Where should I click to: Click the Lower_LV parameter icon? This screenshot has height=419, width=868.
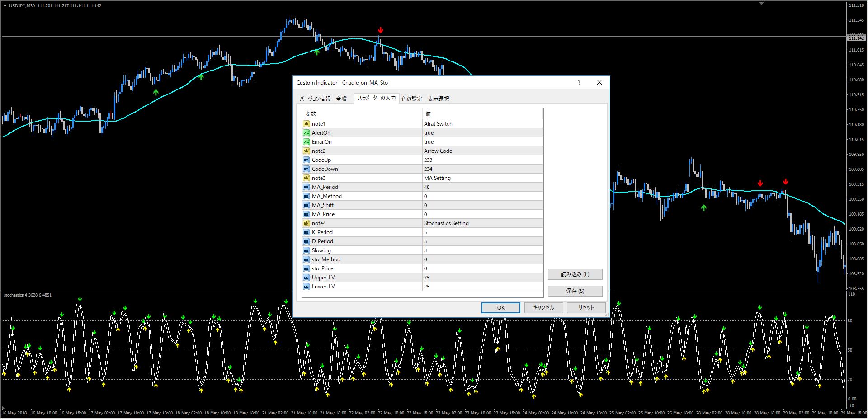click(306, 287)
